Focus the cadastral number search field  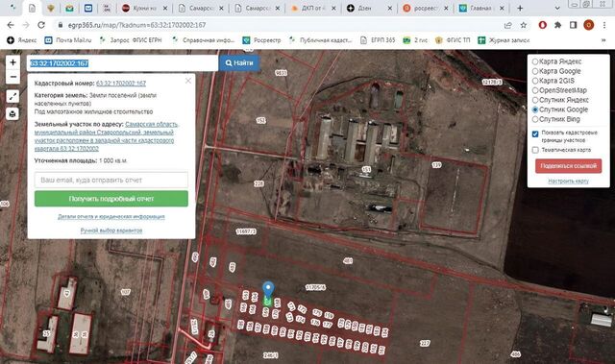coord(122,63)
